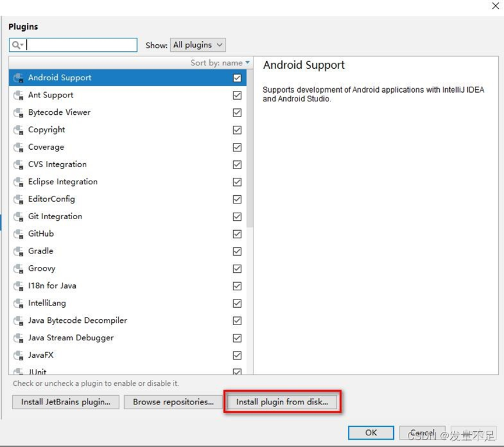504x447 pixels.
Task: Click the JavaFX plugin icon
Action: pyautogui.click(x=18, y=356)
